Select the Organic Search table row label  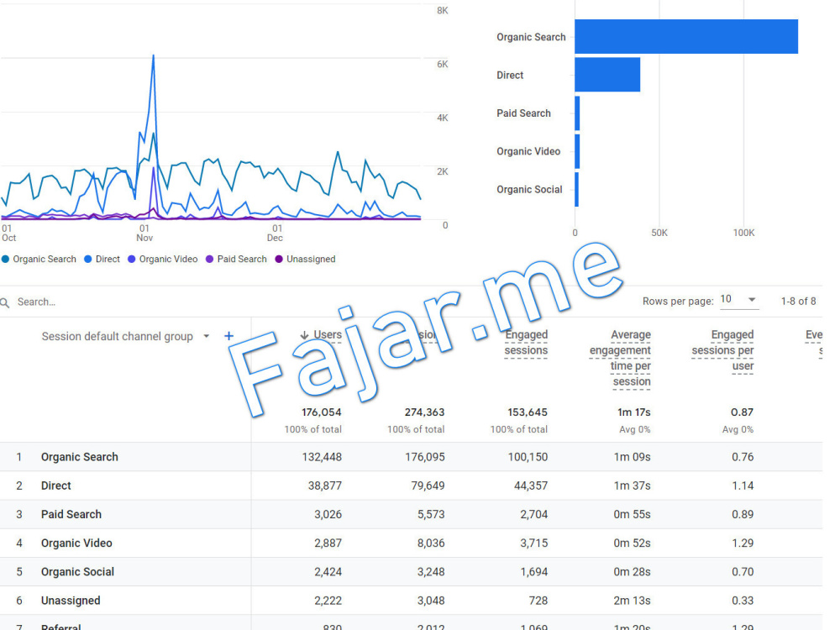[x=80, y=457]
